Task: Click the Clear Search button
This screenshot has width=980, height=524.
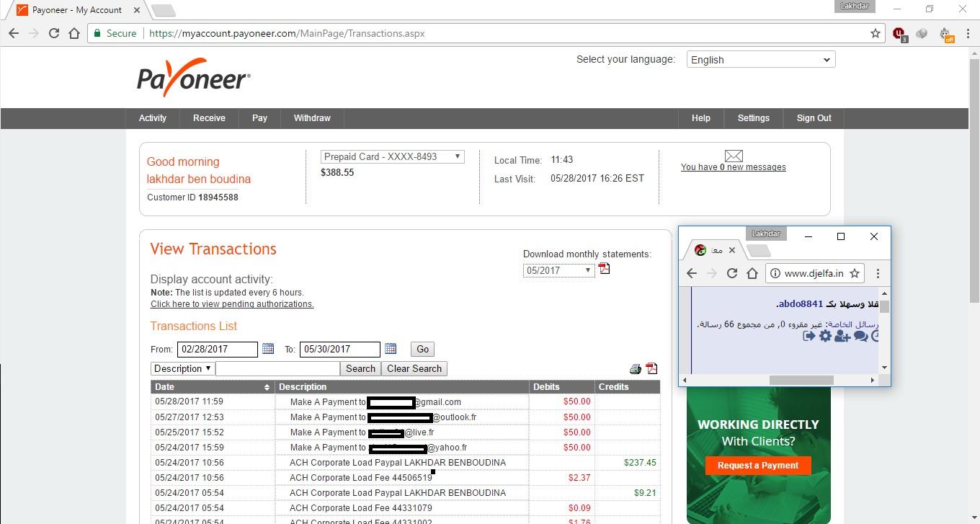Action: tap(414, 368)
